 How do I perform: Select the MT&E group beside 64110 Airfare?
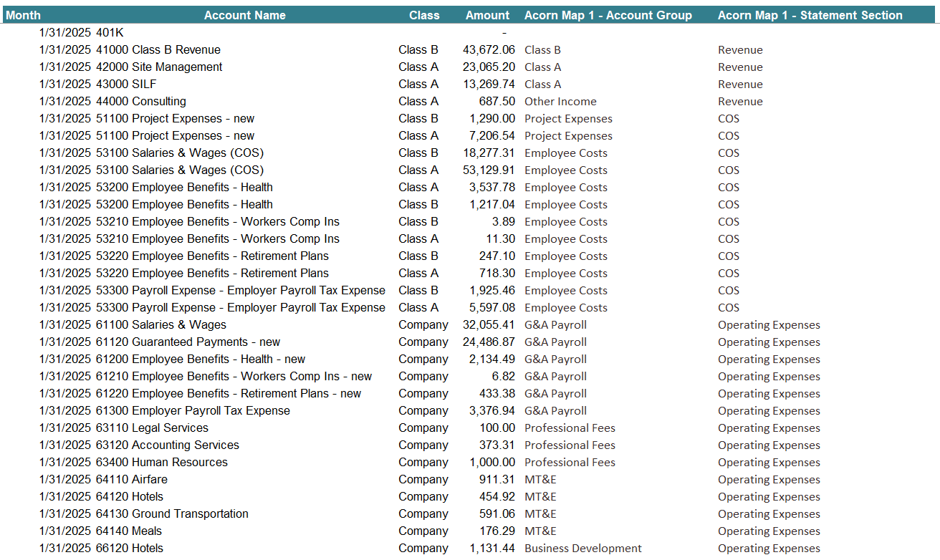pos(538,479)
